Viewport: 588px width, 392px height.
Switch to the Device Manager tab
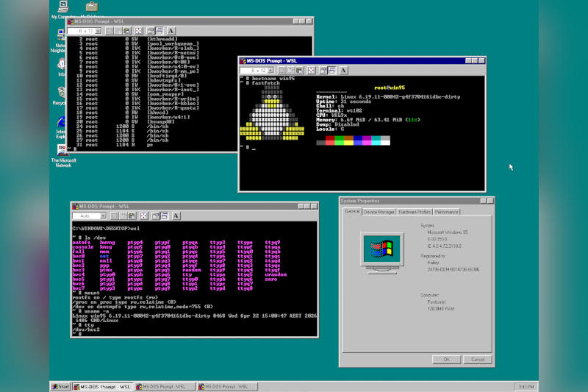[x=380, y=212]
